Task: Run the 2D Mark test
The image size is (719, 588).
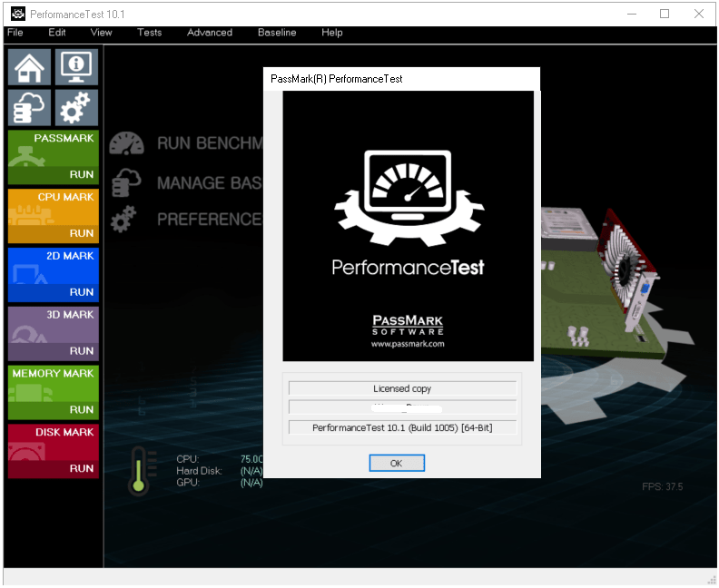Action: [81, 292]
